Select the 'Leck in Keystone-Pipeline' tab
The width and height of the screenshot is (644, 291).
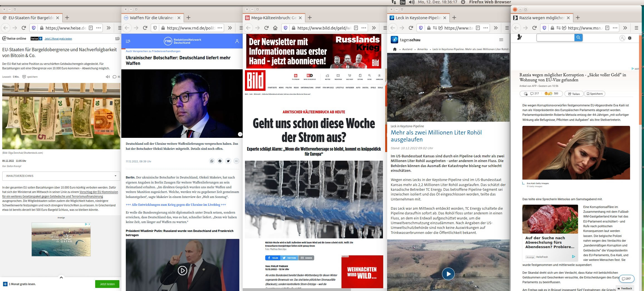point(418,18)
